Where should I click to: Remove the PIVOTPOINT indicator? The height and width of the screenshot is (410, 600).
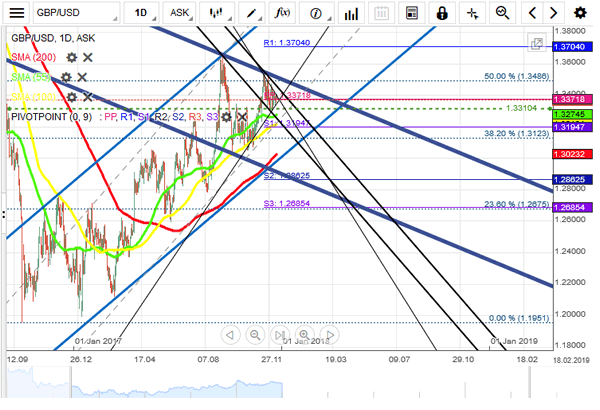click(x=241, y=117)
